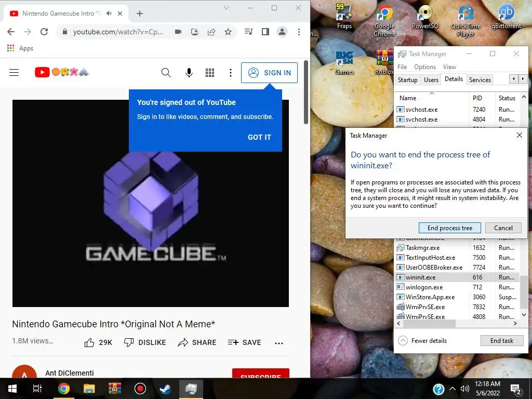The height and width of the screenshot is (399, 532).
Task: Select svchost.exe with PID 7240
Action: click(x=457, y=110)
